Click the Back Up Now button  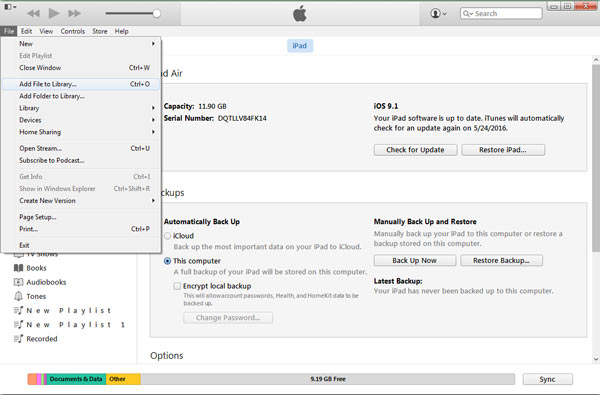pos(415,260)
